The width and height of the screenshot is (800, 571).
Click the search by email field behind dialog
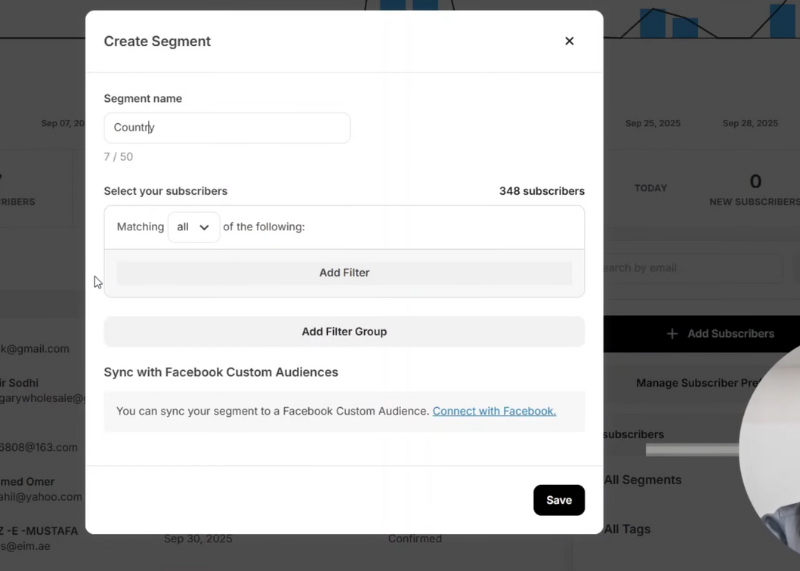click(x=691, y=268)
